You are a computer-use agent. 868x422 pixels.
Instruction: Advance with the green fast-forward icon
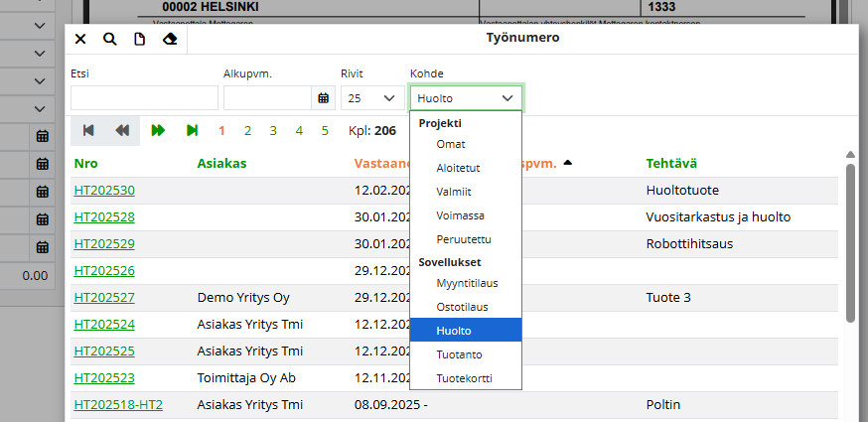158,130
